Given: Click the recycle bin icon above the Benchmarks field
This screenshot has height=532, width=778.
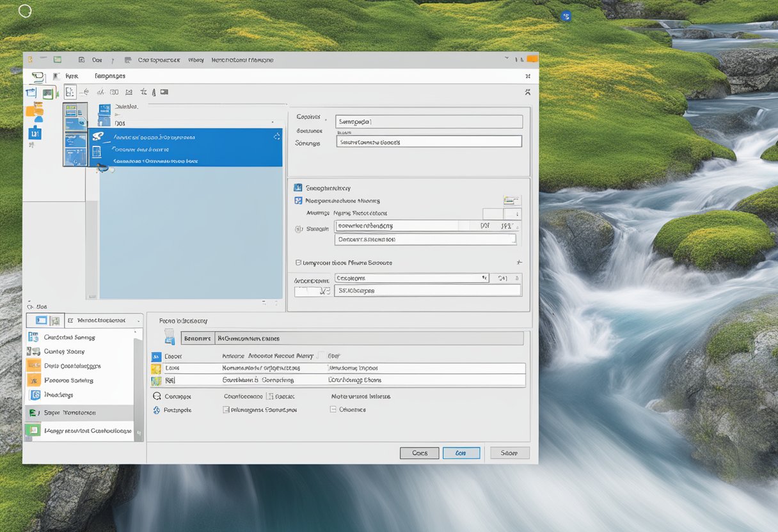Looking at the screenshot, I should click(169, 337).
